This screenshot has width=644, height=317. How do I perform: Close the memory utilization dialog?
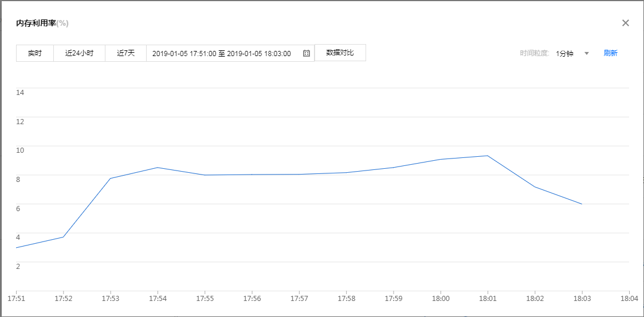[x=626, y=23]
